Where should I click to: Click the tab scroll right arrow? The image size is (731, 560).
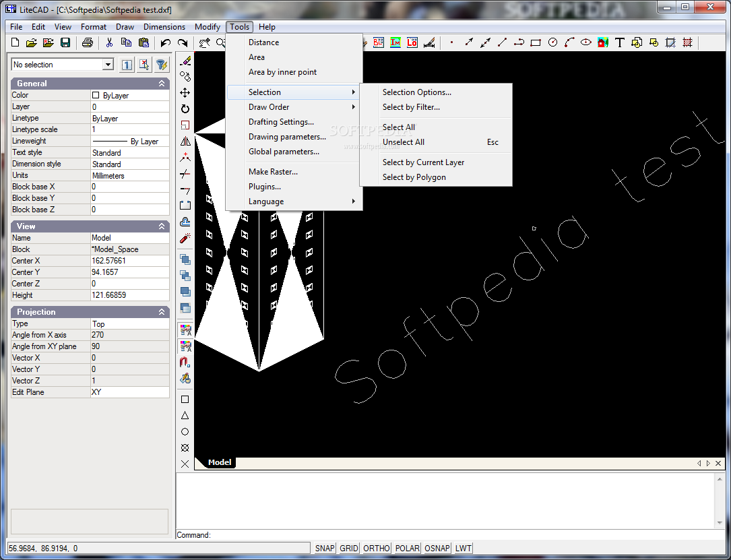pos(708,463)
